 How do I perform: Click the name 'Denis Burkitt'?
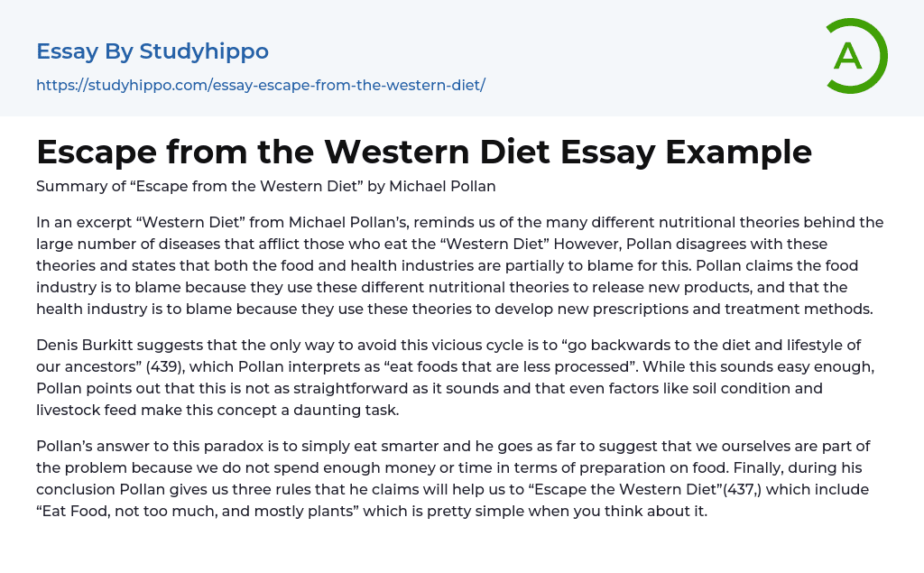tap(83, 345)
